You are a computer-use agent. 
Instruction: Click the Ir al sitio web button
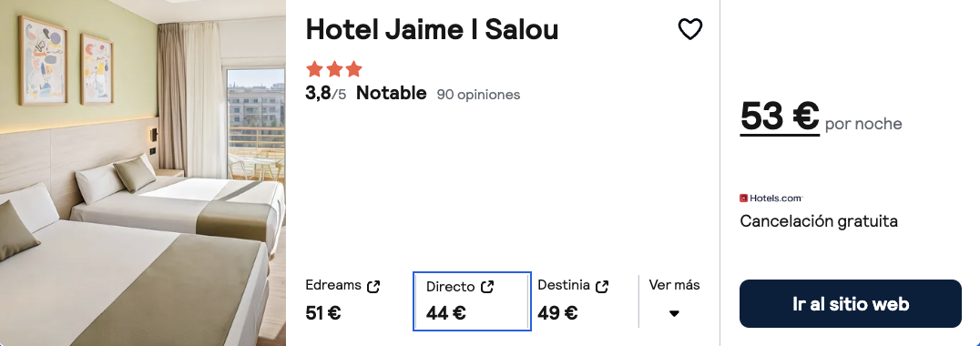[850, 303]
